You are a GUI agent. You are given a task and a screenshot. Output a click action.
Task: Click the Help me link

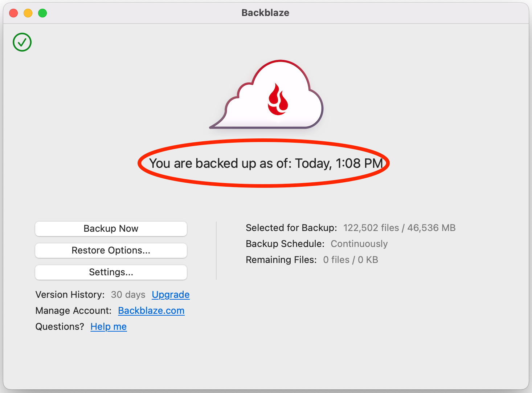pyautogui.click(x=109, y=327)
